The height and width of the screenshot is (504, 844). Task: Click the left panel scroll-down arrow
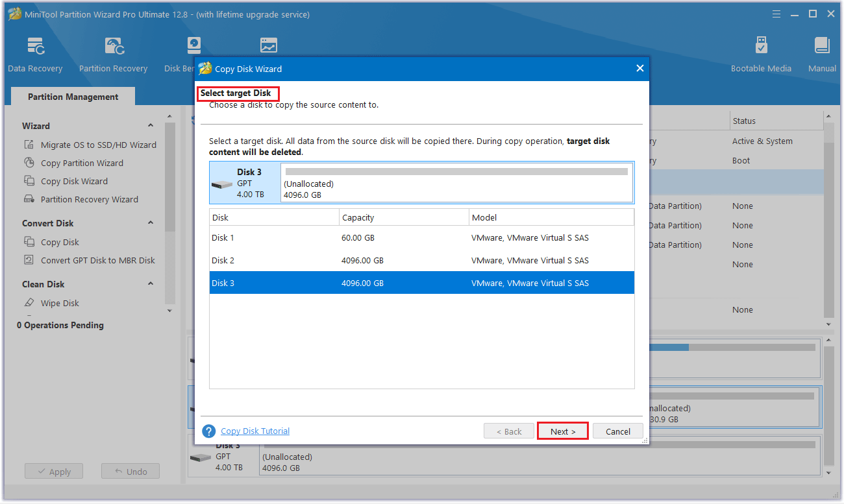170,311
